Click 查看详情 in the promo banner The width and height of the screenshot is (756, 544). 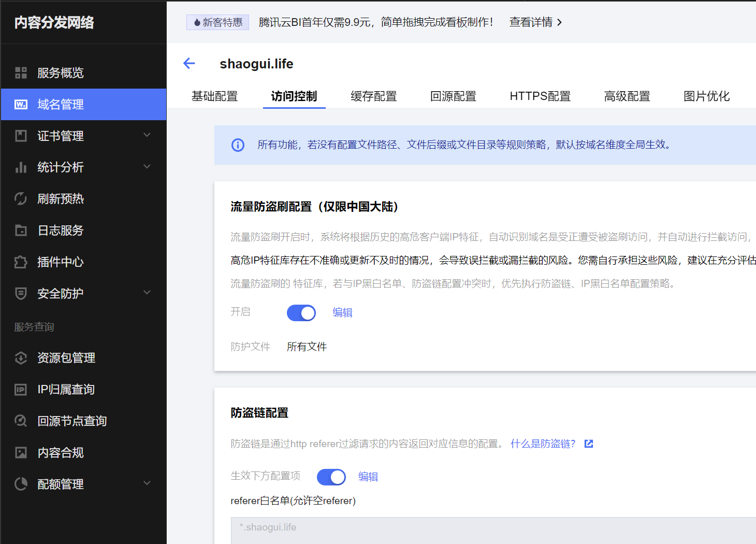(530, 22)
